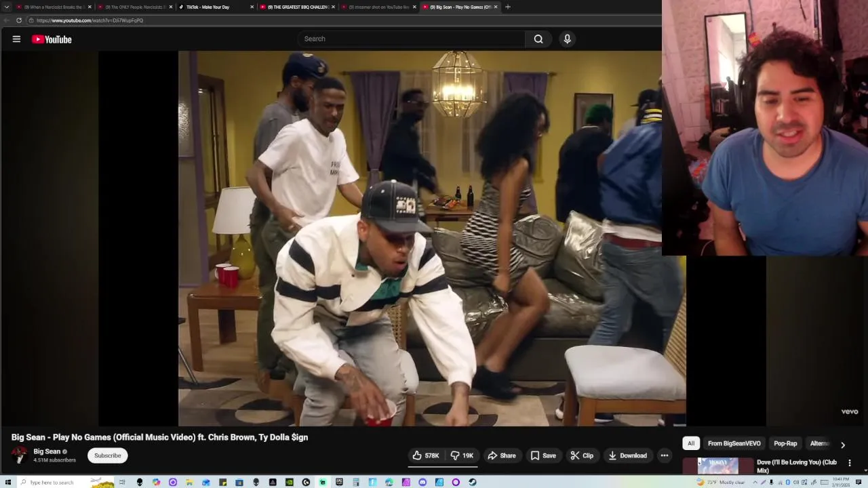Viewport: 868px width, 488px height.
Task: Open the Windows Start menu
Action: tap(8, 482)
